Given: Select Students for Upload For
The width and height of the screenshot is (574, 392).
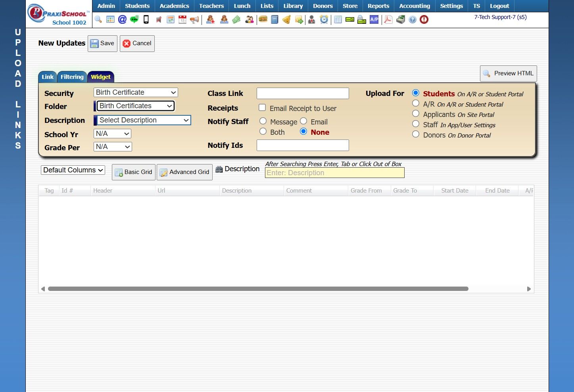Looking at the screenshot, I should pyautogui.click(x=416, y=93).
